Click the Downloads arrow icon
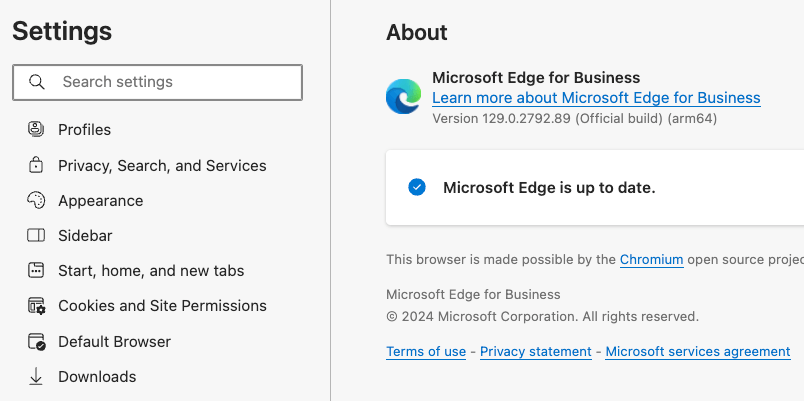This screenshot has height=401, width=804. tap(36, 377)
